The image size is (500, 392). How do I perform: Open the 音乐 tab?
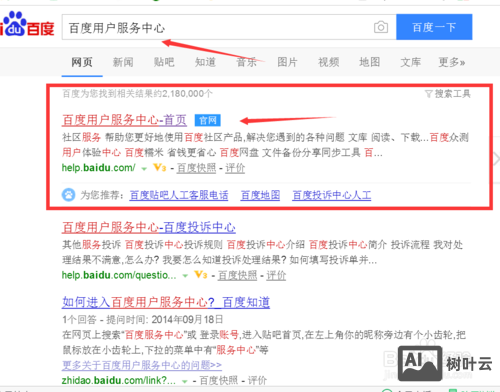[246, 62]
